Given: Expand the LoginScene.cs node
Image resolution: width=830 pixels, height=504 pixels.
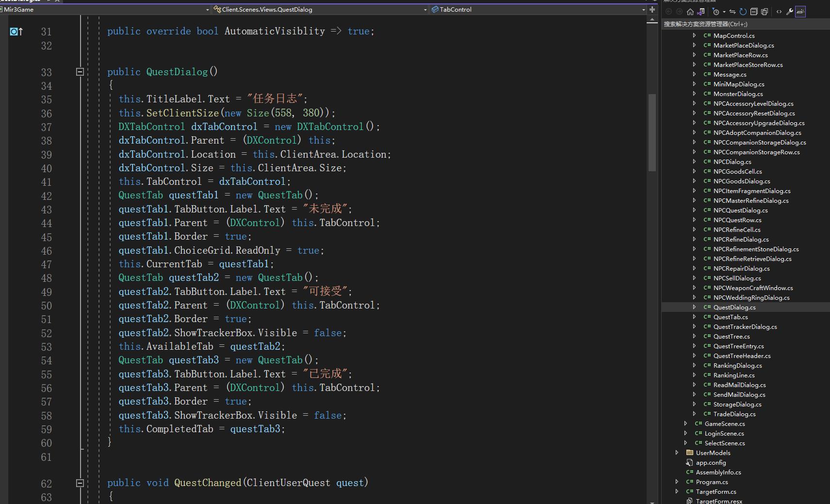Looking at the screenshot, I should point(685,433).
